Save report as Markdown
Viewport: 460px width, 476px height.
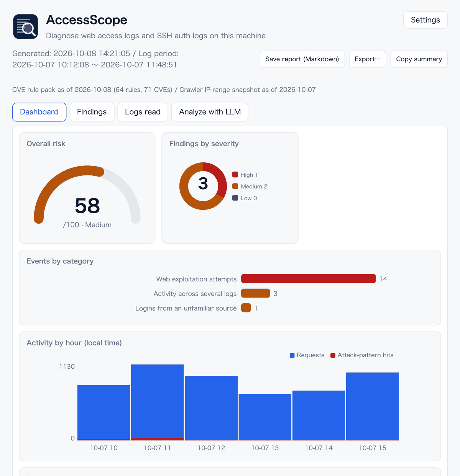click(302, 59)
